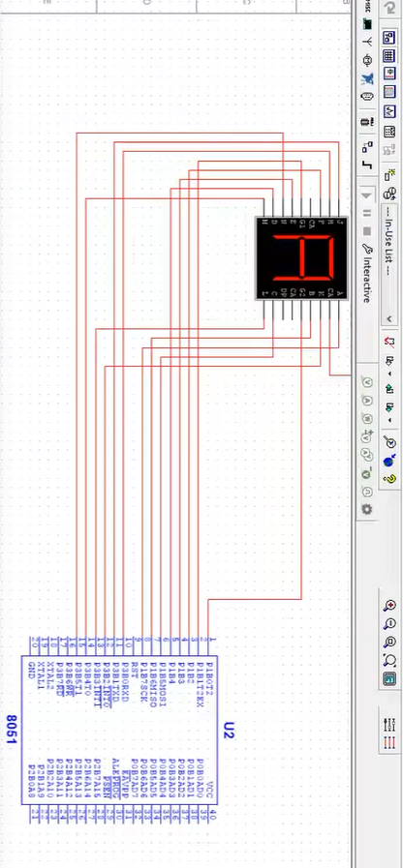Run the simulation with the play arrow

[x=366, y=195]
